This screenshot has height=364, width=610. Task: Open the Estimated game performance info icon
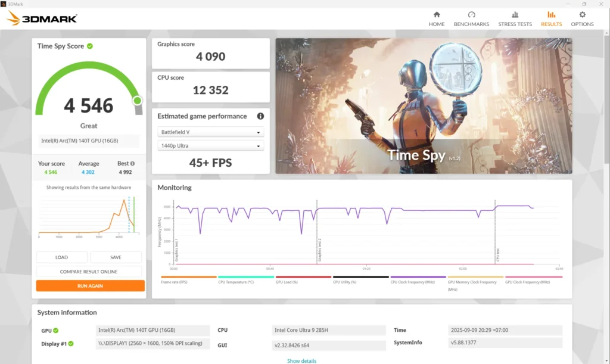click(x=260, y=116)
